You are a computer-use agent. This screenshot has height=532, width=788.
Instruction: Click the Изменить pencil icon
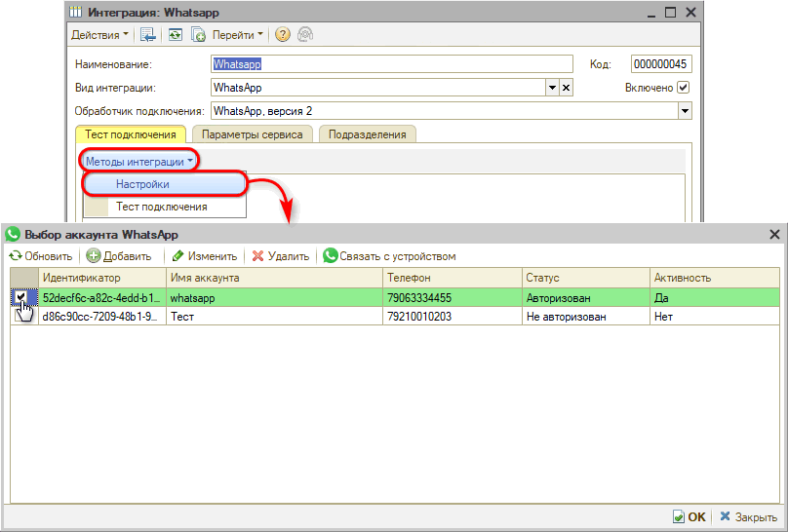point(177,256)
